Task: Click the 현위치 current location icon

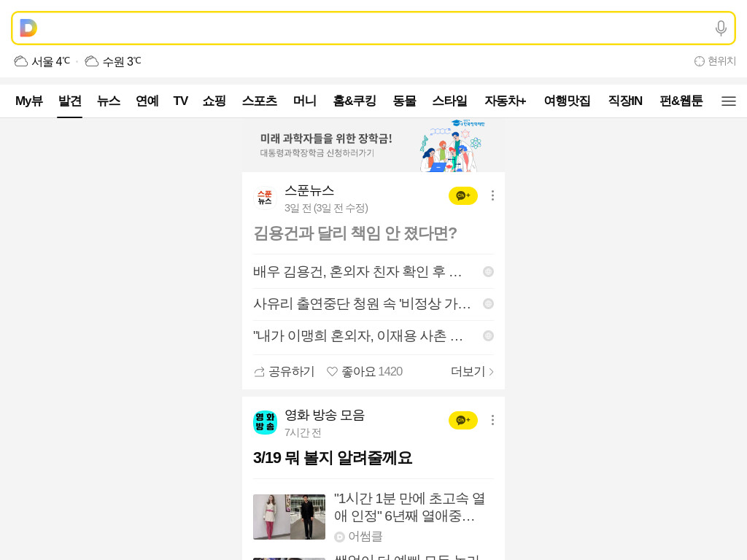Action: [700, 61]
